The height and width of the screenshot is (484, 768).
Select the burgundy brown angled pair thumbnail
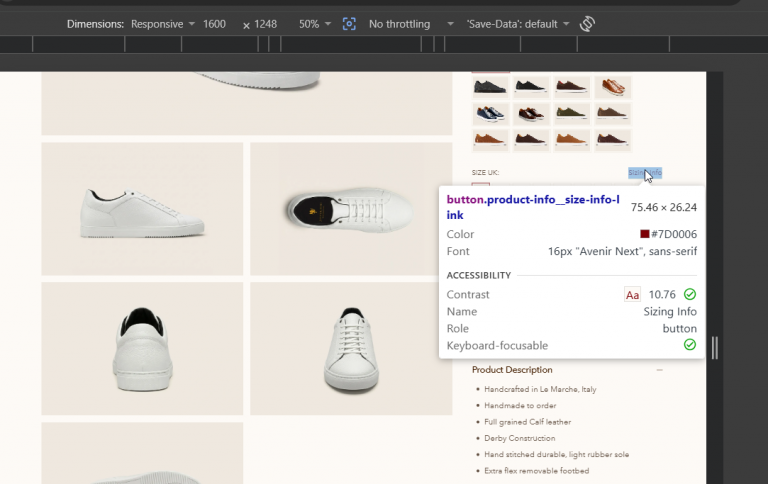coord(531,114)
